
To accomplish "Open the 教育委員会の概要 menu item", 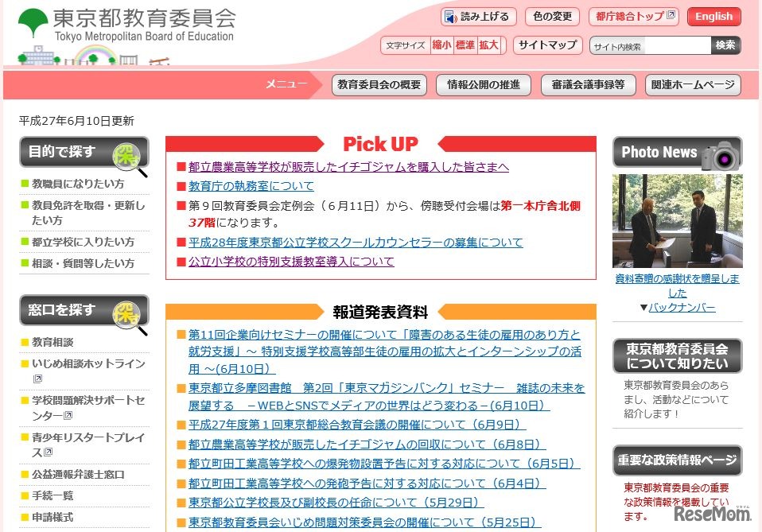I will 379,86.
